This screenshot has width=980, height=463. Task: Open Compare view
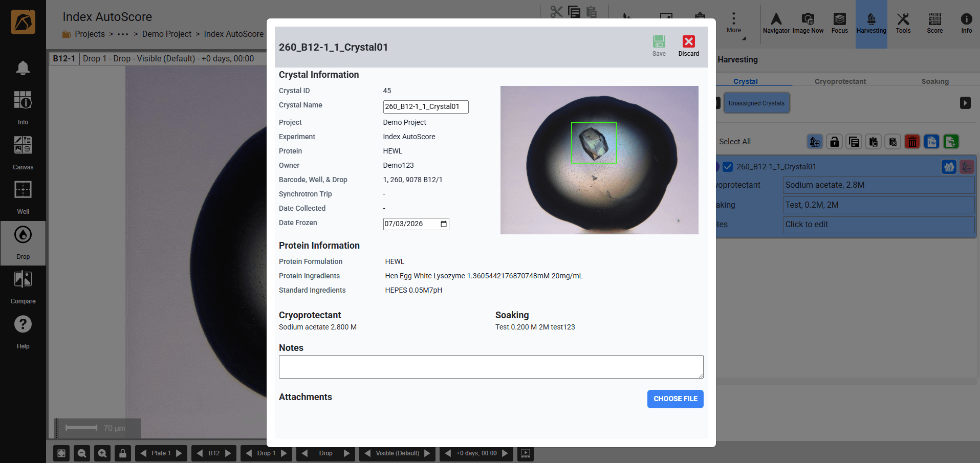point(23,287)
